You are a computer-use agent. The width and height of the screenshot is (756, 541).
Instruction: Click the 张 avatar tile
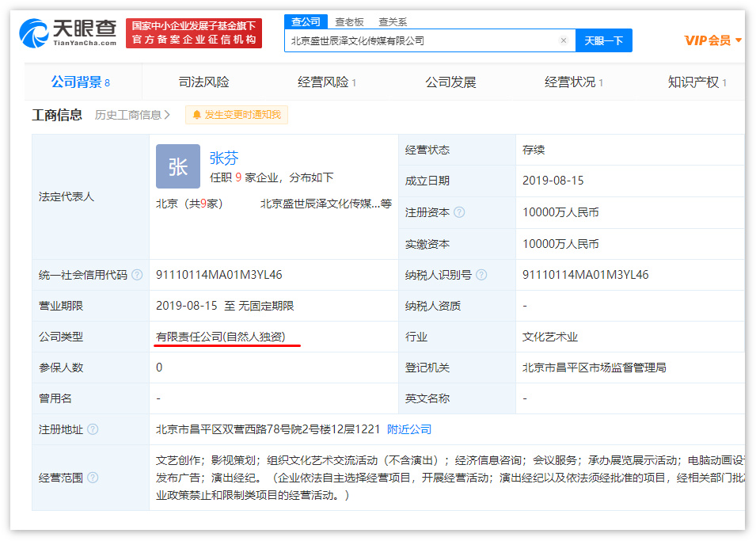(x=178, y=166)
